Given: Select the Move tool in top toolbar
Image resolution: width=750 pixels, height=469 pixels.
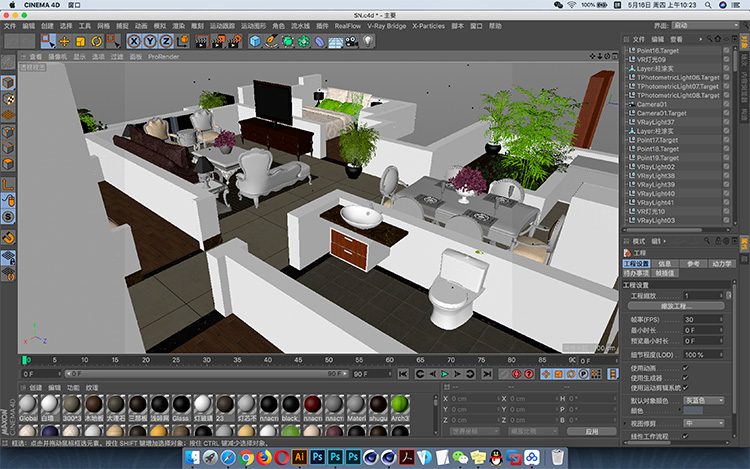Looking at the screenshot, I should coord(64,42).
